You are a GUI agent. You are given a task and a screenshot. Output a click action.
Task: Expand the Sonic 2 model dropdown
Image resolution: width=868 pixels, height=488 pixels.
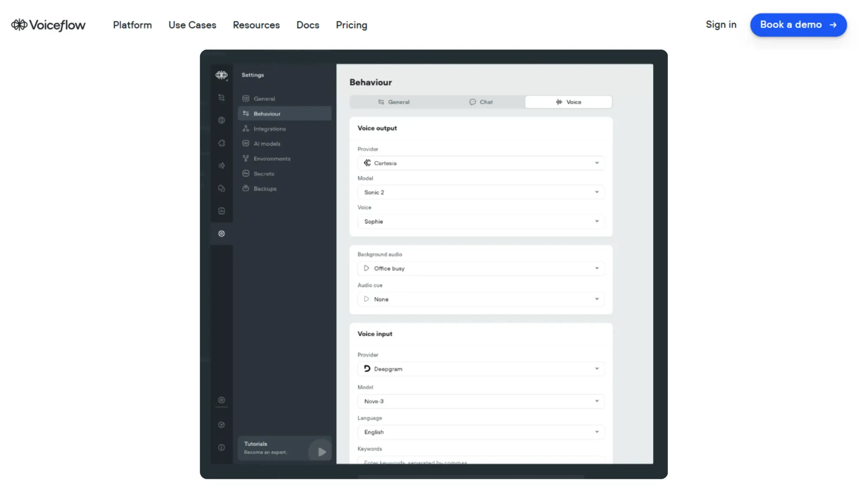480,192
